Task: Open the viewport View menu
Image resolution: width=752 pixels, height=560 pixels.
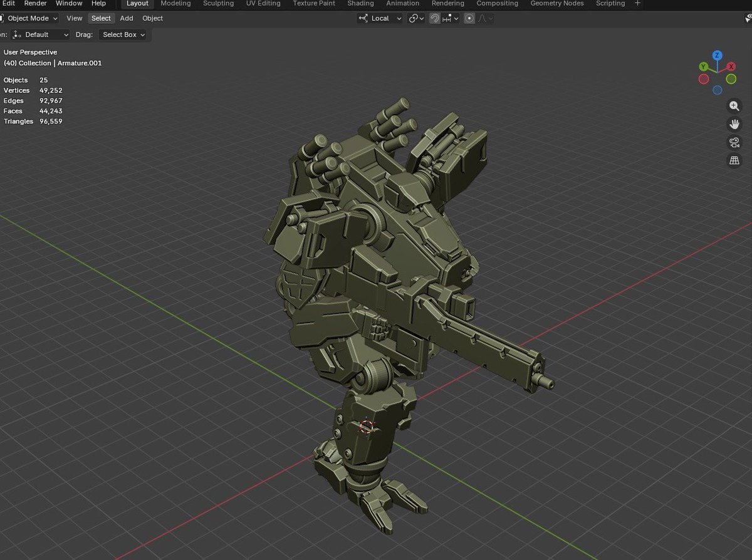Action: pyautogui.click(x=75, y=18)
